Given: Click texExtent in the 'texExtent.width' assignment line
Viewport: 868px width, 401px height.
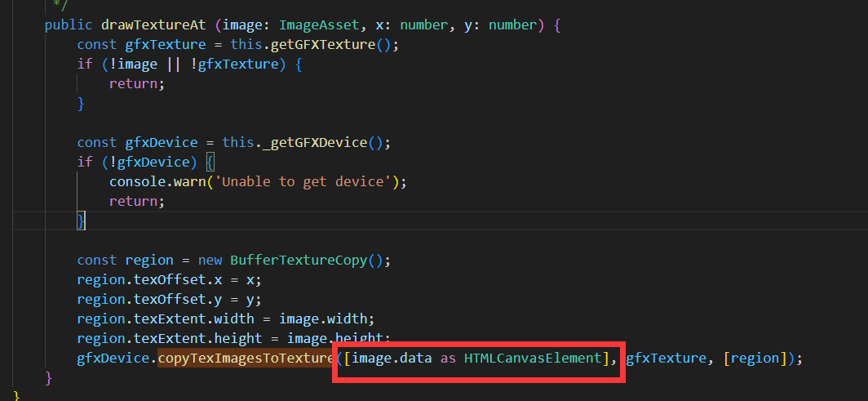Looking at the screenshot, I should pyautogui.click(x=170, y=319).
